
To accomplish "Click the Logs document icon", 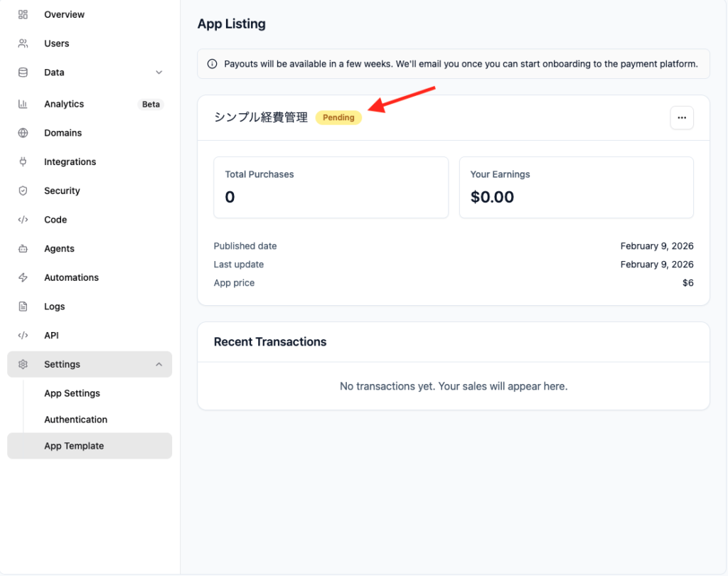I will pos(23,306).
